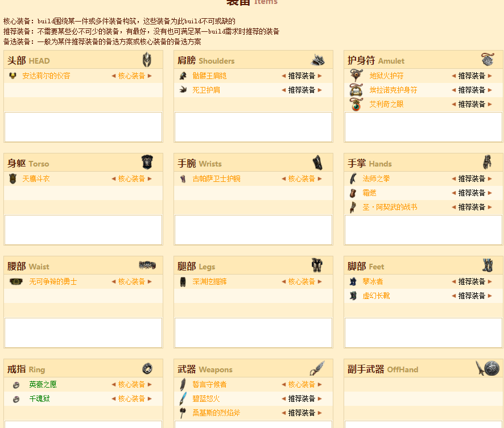Click the Hands slot gauntlet header icon
This screenshot has width=504, height=428.
[488, 162]
